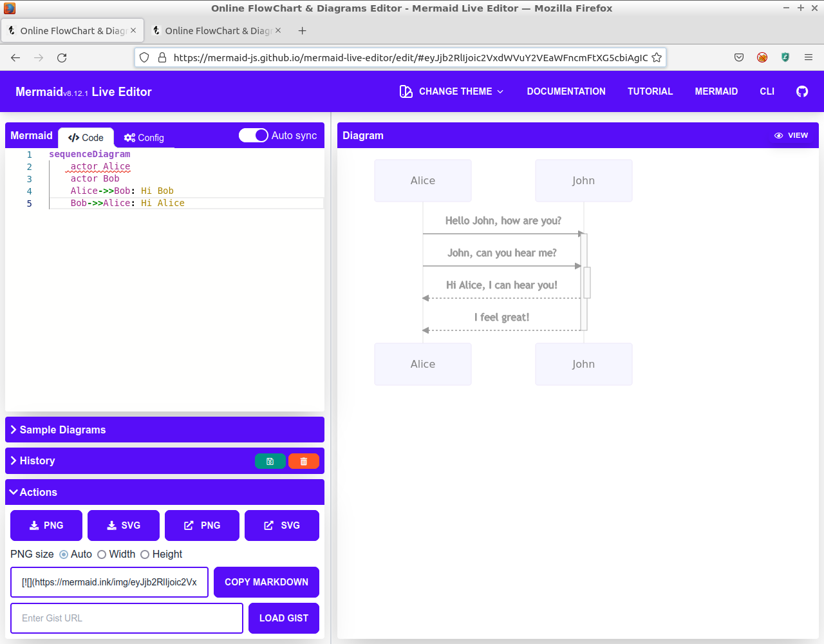Screen dimensions: 824x644
Task: Download the diagram as SVG
Action: [124, 526]
